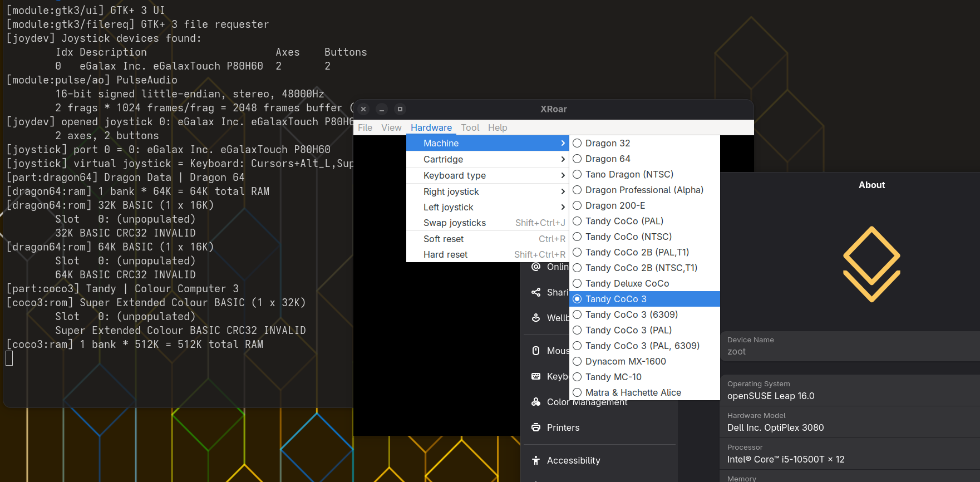This screenshot has height=482, width=980.
Task: Open the Help menu in XRoar
Action: tap(498, 127)
